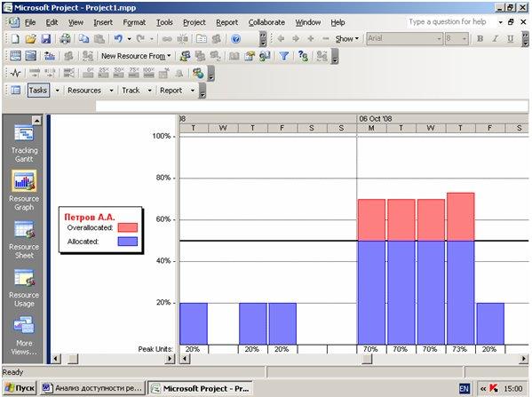
Task: Open the Format menu
Action: (x=134, y=22)
